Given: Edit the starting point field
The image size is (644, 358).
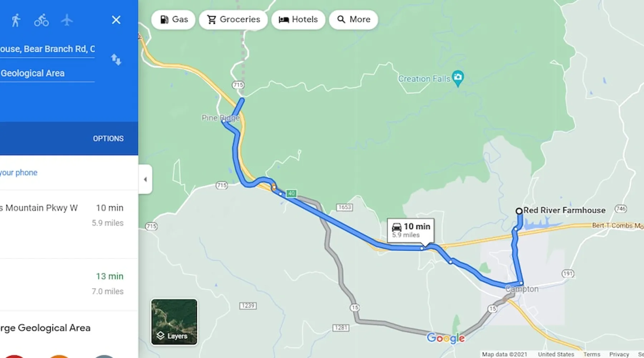Looking at the screenshot, I should point(47,49).
